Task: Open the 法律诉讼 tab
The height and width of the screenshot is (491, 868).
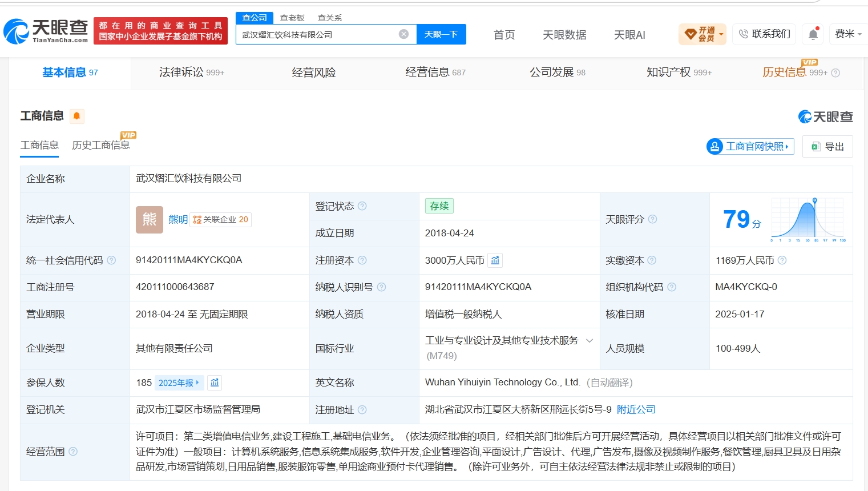Action: pos(192,73)
